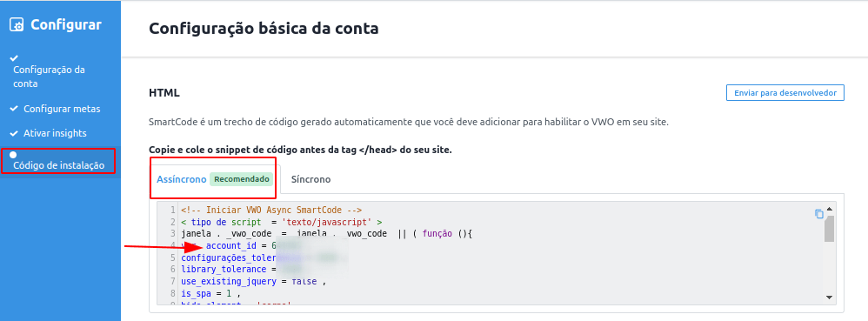Click code scrollbar down arrow
The height and width of the screenshot is (321, 868).
(x=829, y=298)
